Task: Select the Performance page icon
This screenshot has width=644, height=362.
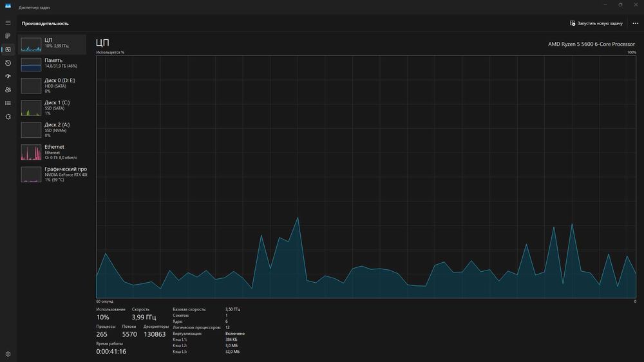Action: click(x=8, y=50)
